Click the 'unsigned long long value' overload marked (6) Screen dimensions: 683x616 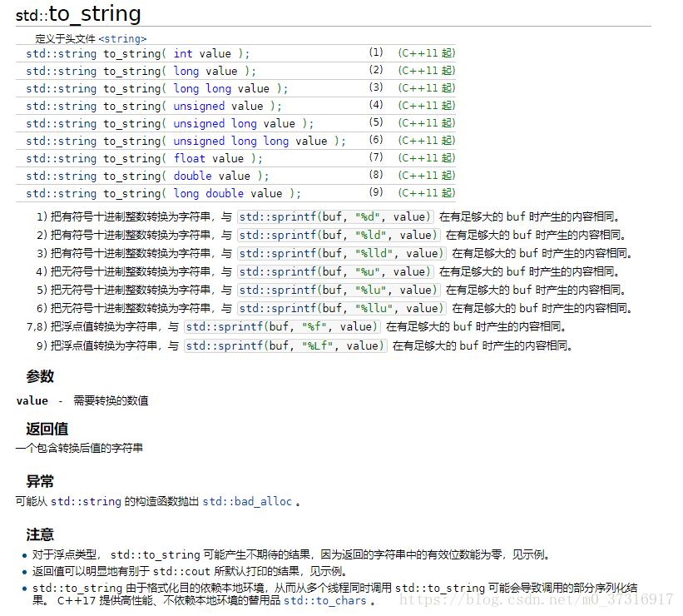186,141
